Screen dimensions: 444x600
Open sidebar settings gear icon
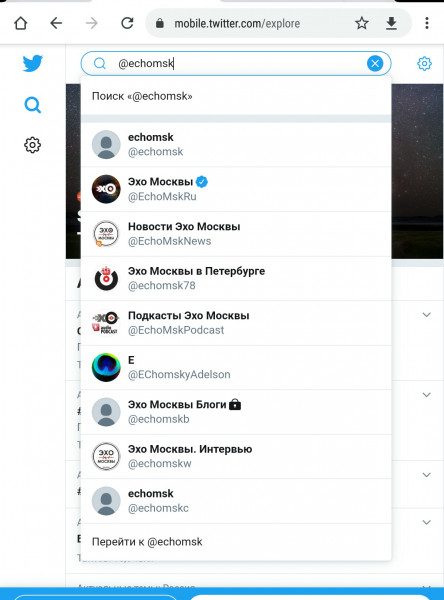[x=33, y=145]
